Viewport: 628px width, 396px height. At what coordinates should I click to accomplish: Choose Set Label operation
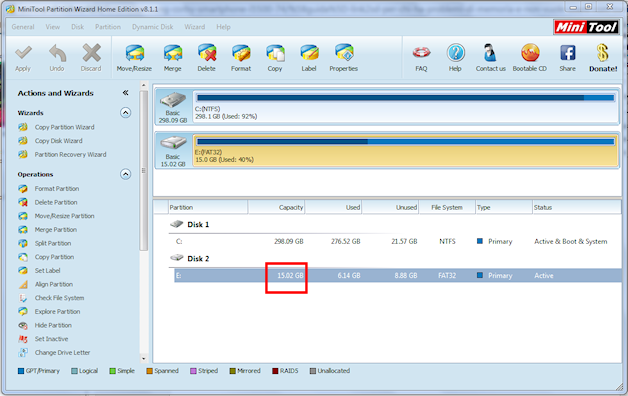47,270
